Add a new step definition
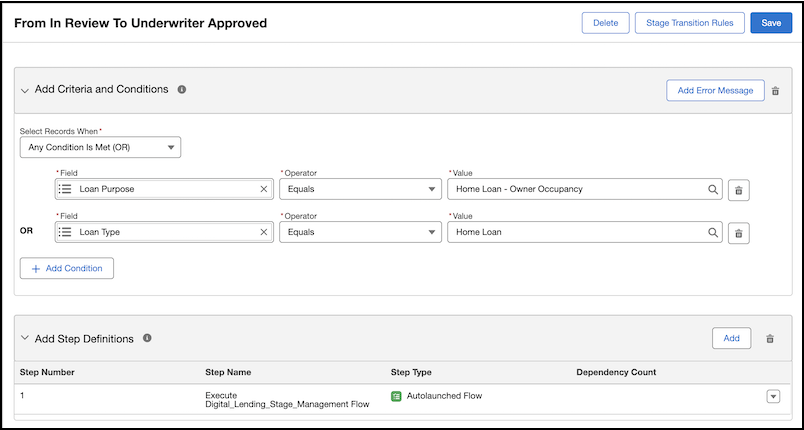804x430 pixels. coord(732,338)
